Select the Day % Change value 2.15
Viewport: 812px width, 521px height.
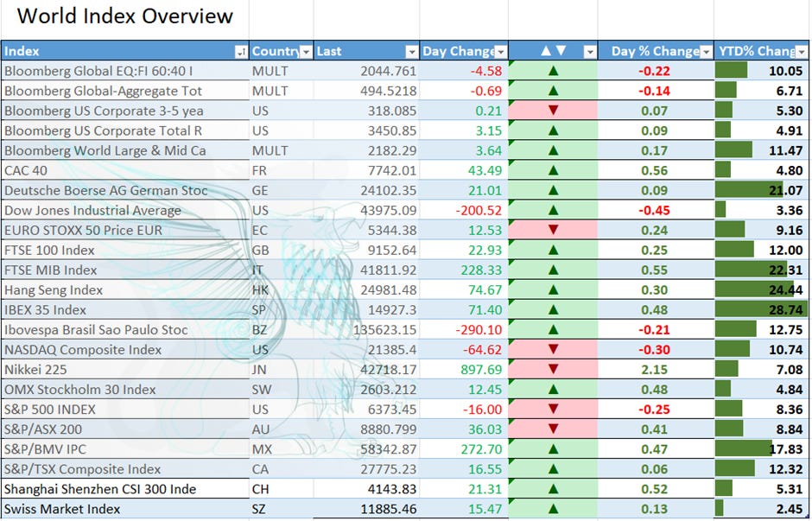tap(656, 369)
